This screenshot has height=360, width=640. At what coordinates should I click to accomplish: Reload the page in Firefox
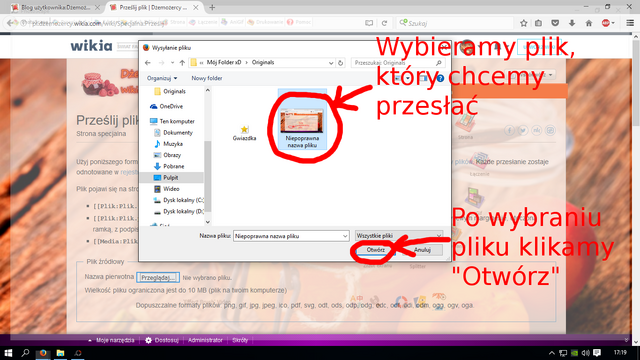(x=384, y=23)
